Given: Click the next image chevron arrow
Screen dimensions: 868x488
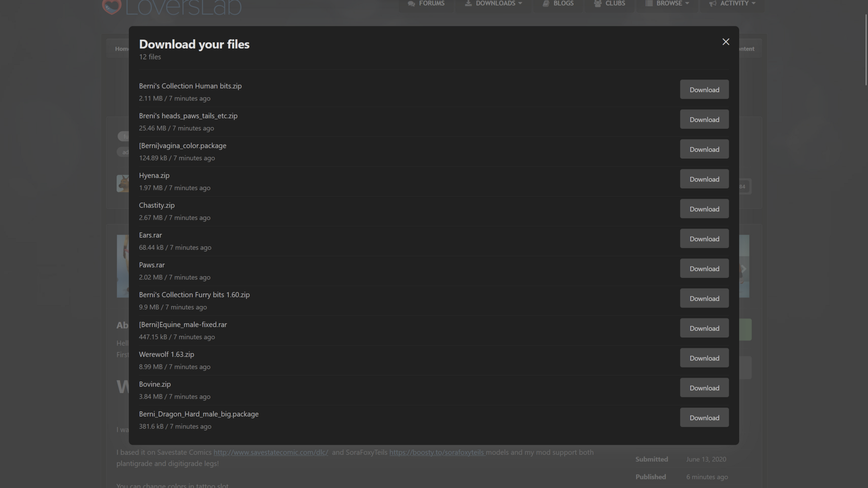Looking at the screenshot, I should [743, 269].
